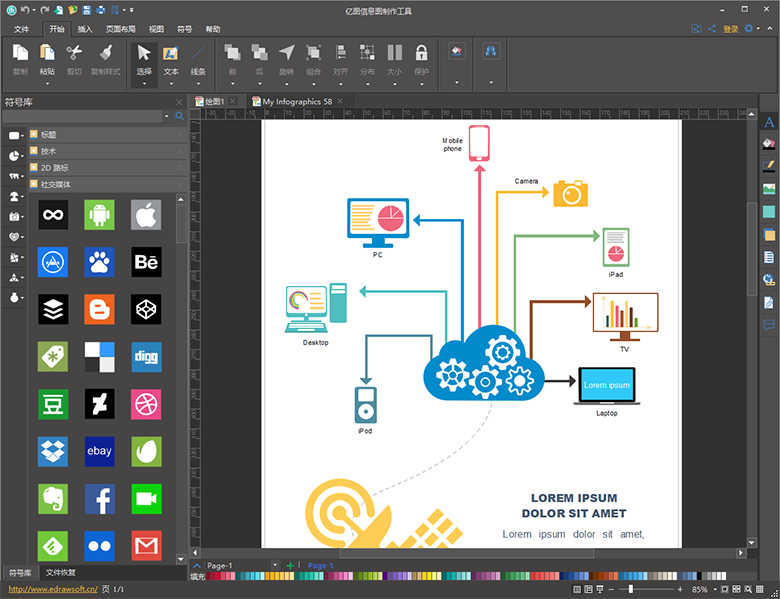This screenshot has height=599, width=780.
Task: Click the symbol library search magnifier
Action: (180, 117)
